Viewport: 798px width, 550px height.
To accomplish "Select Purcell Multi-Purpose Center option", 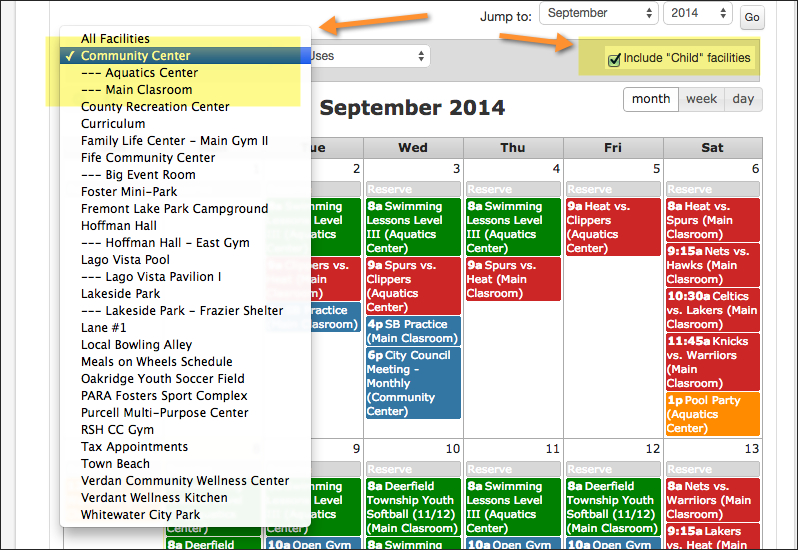I will point(185,413).
